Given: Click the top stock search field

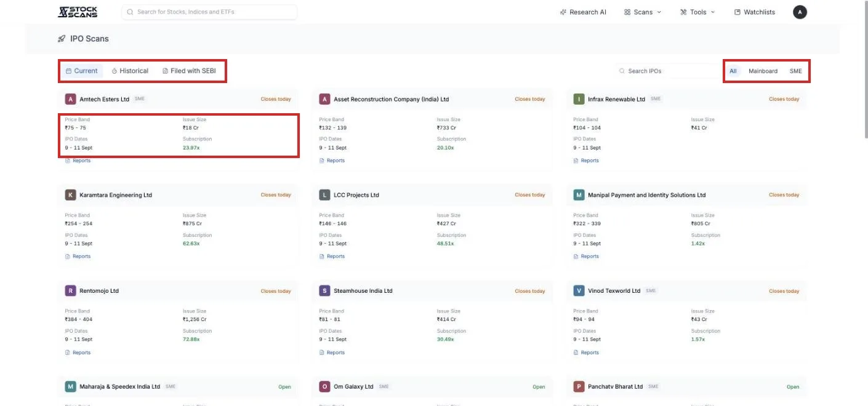Looking at the screenshot, I should pyautogui.click(x=209, y=12).
